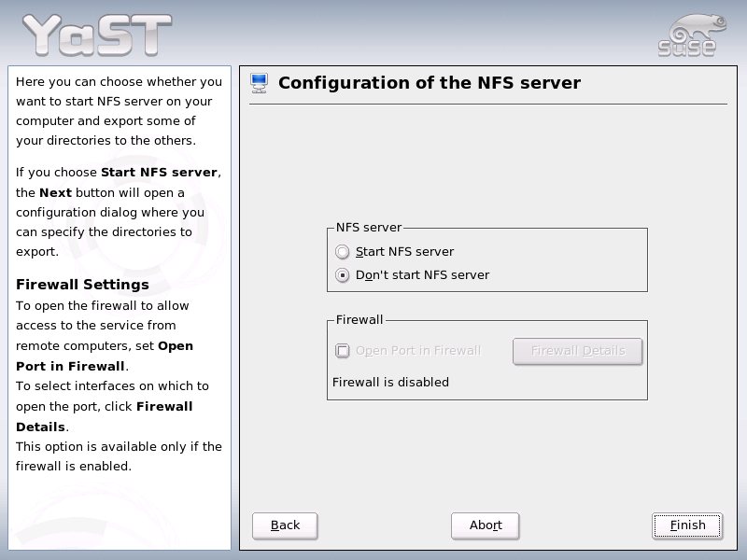Click help paragraph starting 'Here you can choose'

point(119,111)
